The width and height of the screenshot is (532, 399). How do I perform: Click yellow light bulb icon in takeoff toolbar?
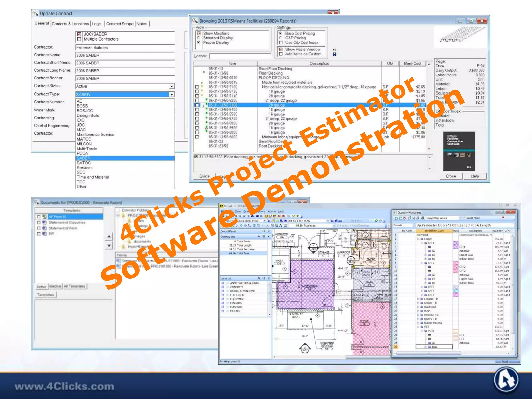pyautogui.click(x=294, y=216)
